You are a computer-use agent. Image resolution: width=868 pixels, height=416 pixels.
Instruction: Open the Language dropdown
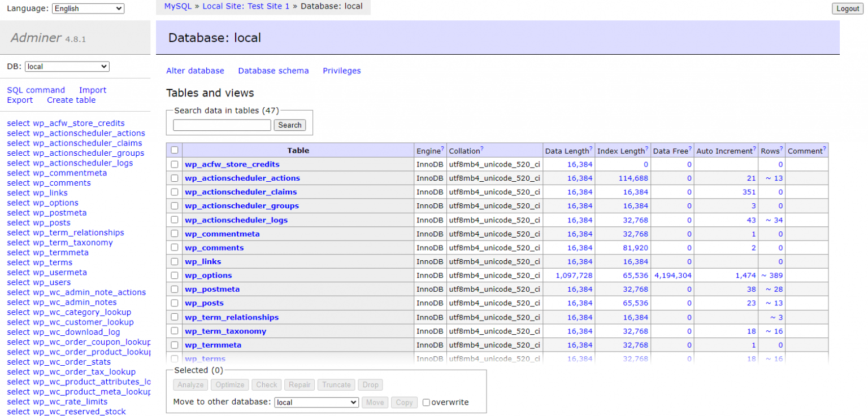pyautogui.click(x=88, y=8)
